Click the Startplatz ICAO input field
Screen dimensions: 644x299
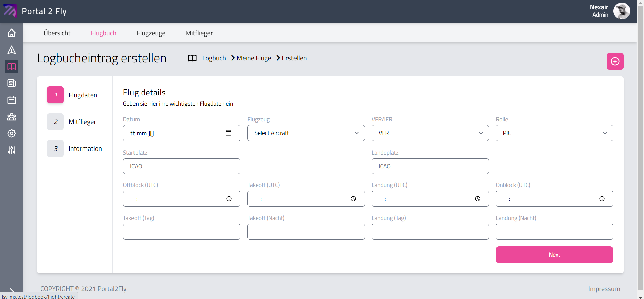(x=181, y=166)
